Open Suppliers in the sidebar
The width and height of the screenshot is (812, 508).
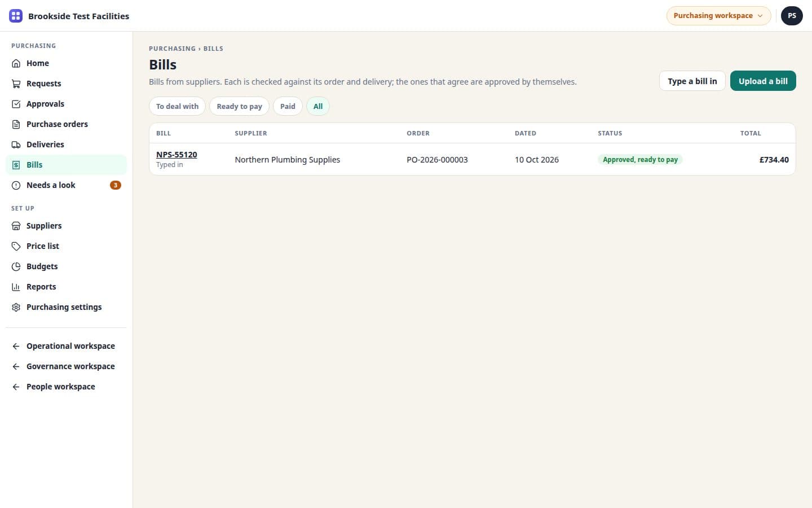click(66, 226)
